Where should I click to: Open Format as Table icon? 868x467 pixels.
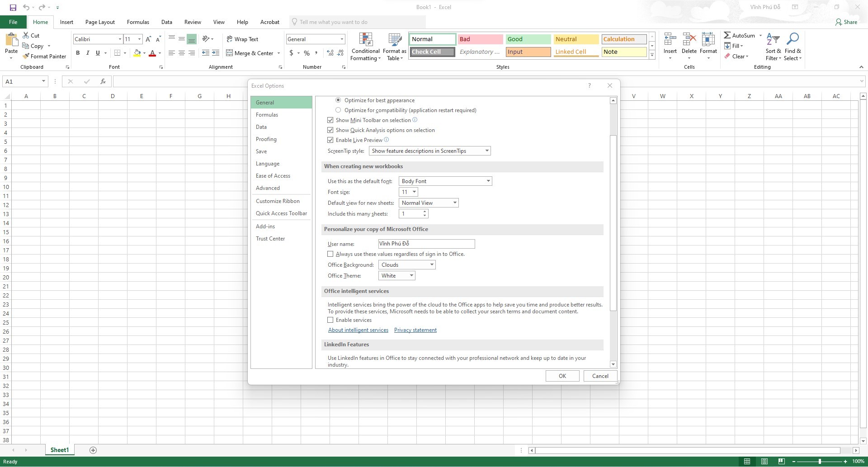pos(395,40)
